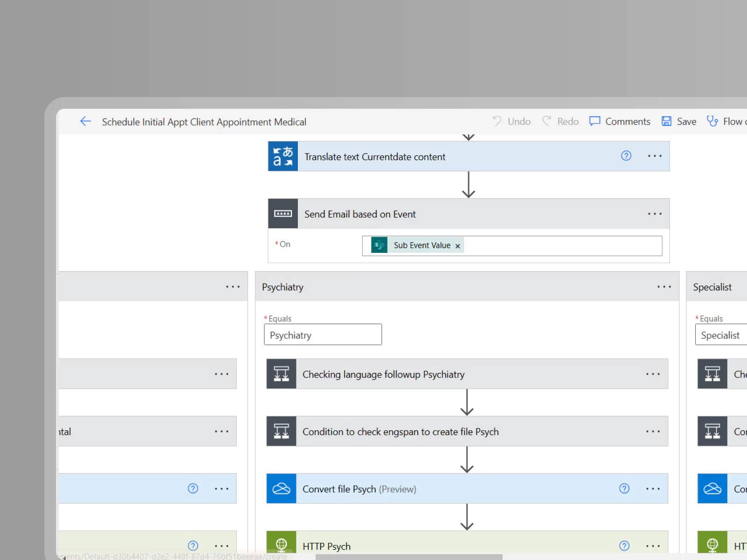Open more options for the left action ending in 'ital'
Screen dimensions: 747x560
[x=221, y=431]
